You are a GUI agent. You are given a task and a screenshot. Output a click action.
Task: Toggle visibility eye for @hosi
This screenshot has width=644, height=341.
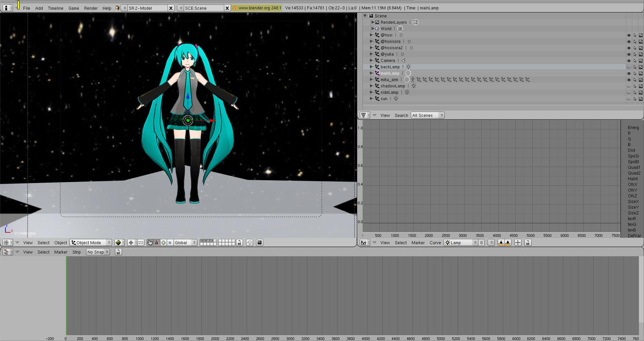tap(629, 35)
